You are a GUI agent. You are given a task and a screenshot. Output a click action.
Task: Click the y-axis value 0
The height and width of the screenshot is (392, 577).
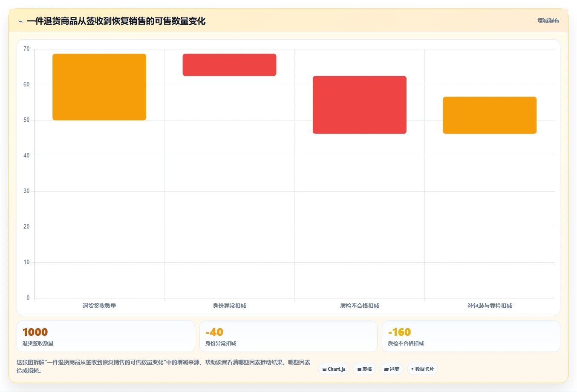pyautogui.click(x=28, y=298)
